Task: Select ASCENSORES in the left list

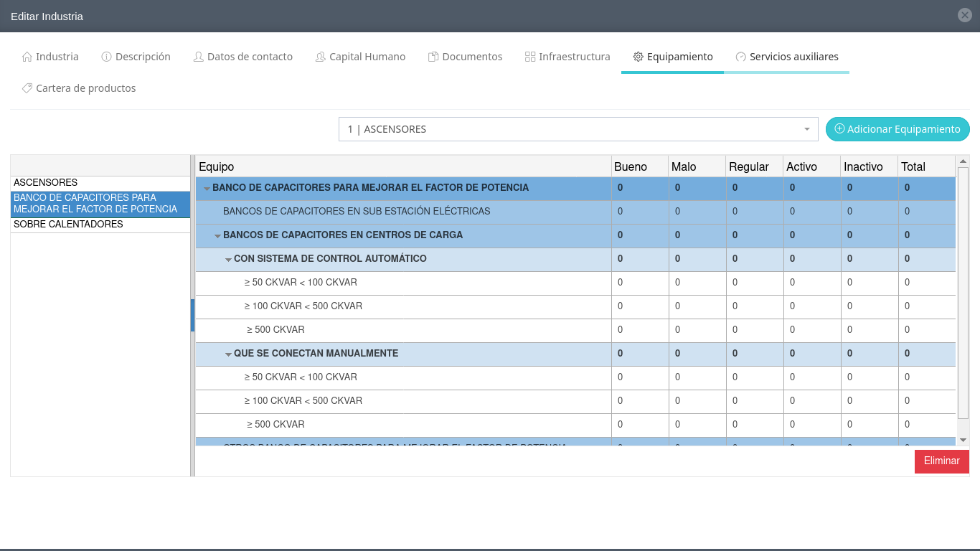Action: [46, 183]
